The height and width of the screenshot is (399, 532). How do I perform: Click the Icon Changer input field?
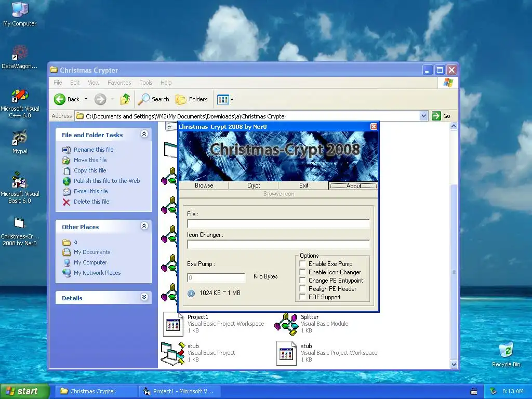click(278, 244)
